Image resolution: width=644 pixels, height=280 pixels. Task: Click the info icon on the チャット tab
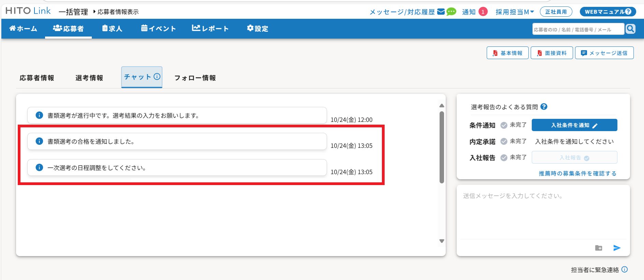(x=157, y=76)
